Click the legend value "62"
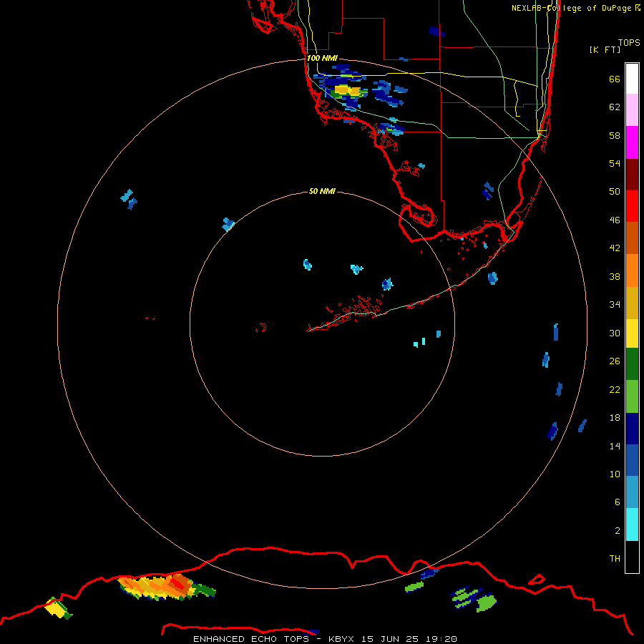Viewport: 644px width, 644px height. tap(615, 107)
